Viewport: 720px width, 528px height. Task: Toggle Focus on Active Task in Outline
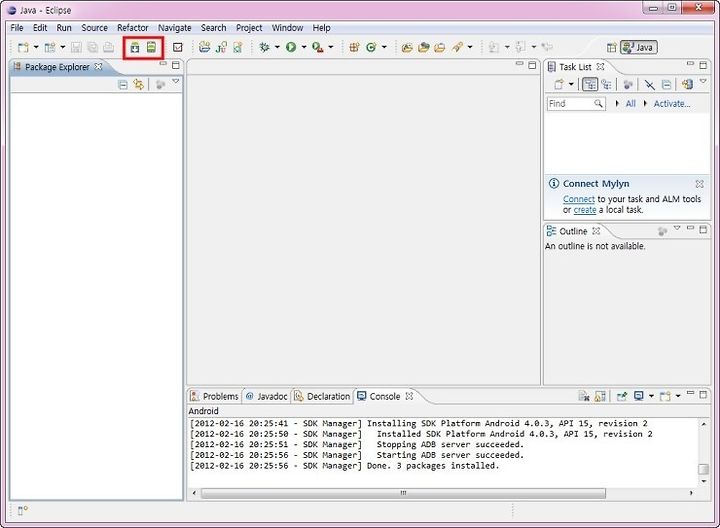[x=662, y=231]
